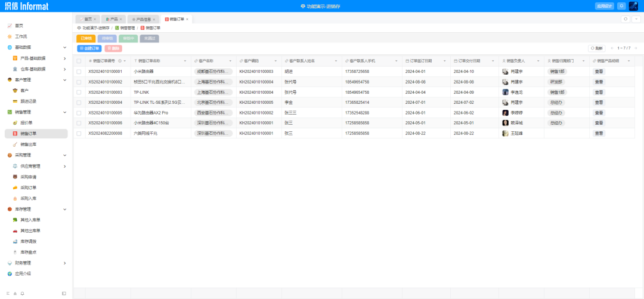This screenshot has width=644, height=299.
Task: Open 采购申请 in the sidebar
Action: click(x=29, y=177)
